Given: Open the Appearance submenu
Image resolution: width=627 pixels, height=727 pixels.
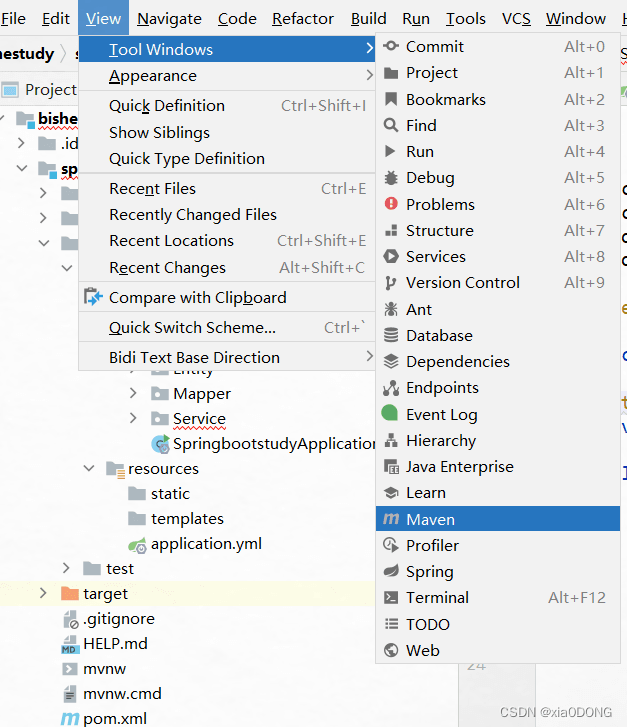Looking at the screenshot, I should point(153,76).
